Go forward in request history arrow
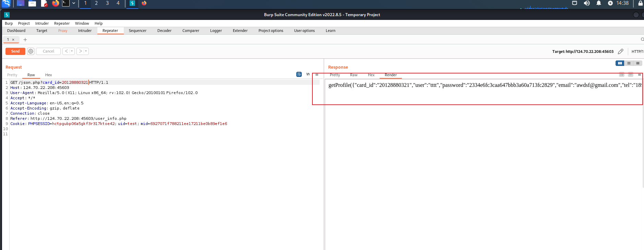This screenshot has width=644, height=250. pyautogui.click(x=80, y=51)
